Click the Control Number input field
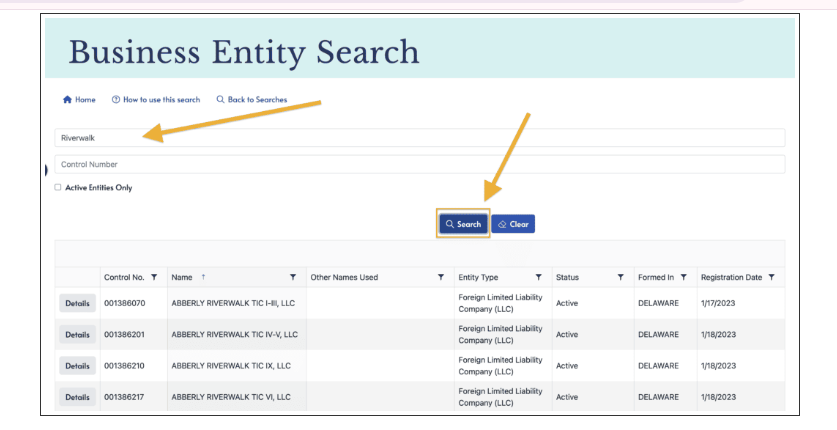This screenshot has width=837, height=430. pyautogui.click(x=420, y=164)
